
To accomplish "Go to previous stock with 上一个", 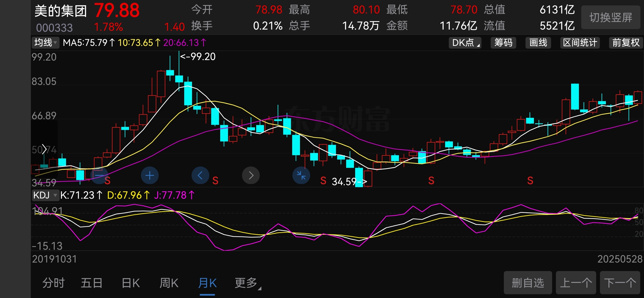I will pos(576,283).
